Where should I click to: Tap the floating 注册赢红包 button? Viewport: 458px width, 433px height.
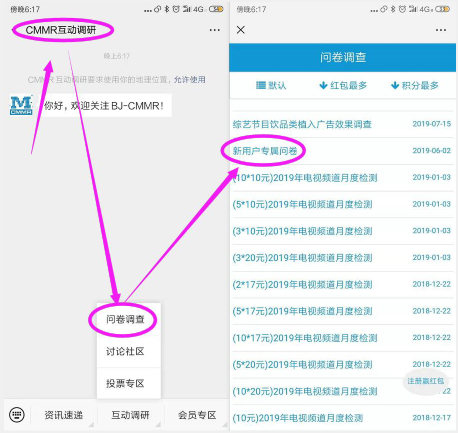pos(426,381)
